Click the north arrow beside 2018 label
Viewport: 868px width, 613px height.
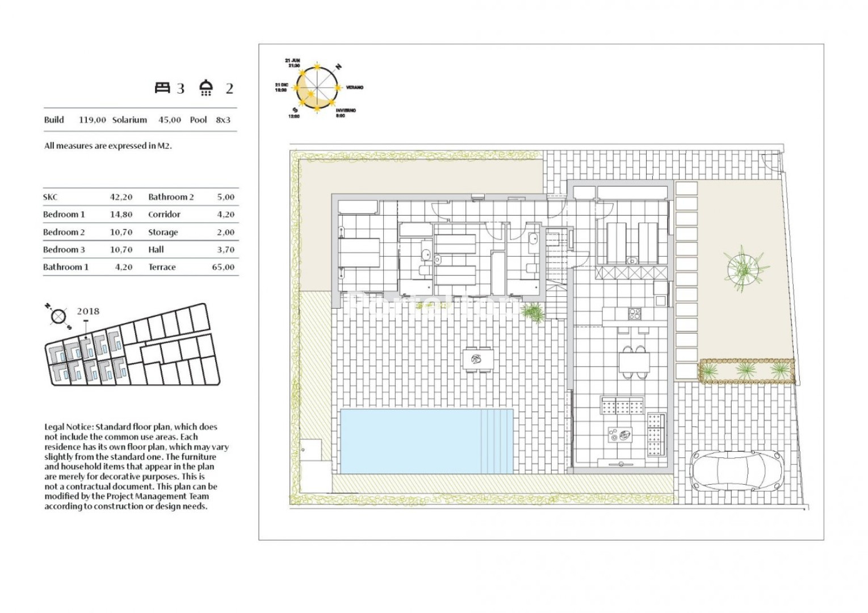[57, 317]
